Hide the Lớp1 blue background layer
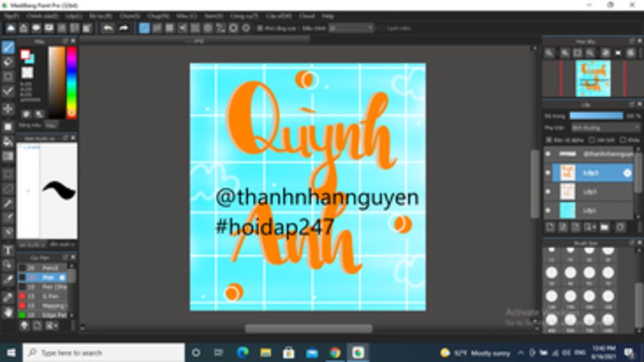The width and height of the screenshot is (644, 362). [x=548, y=210]
